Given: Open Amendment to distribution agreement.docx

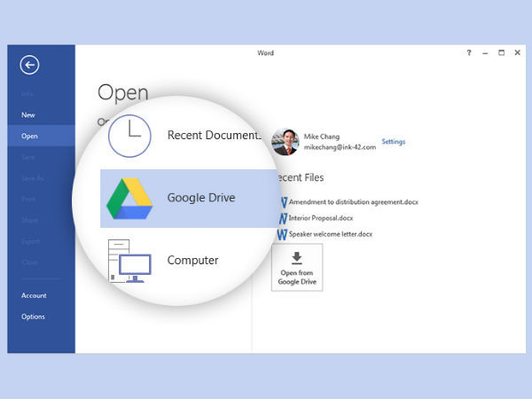Looking at the screenshot, I should click(x=354, y=202).
